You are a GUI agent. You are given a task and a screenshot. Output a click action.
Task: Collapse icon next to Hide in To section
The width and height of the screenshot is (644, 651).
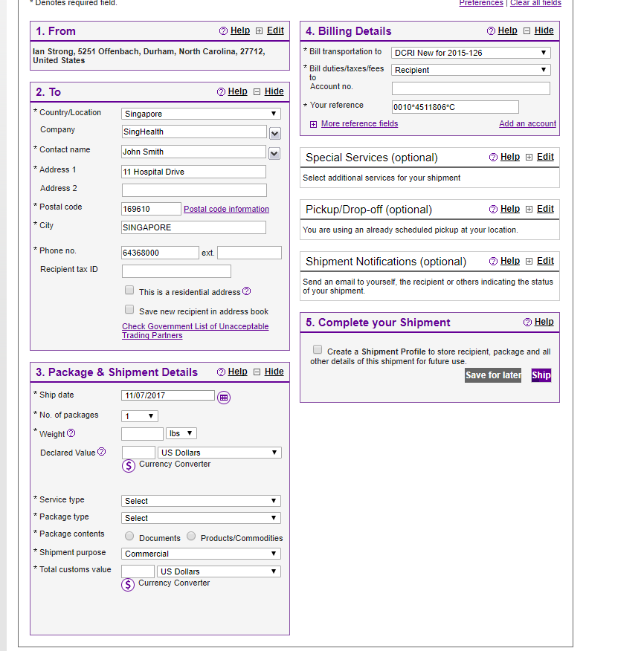[x=257, y=91]
